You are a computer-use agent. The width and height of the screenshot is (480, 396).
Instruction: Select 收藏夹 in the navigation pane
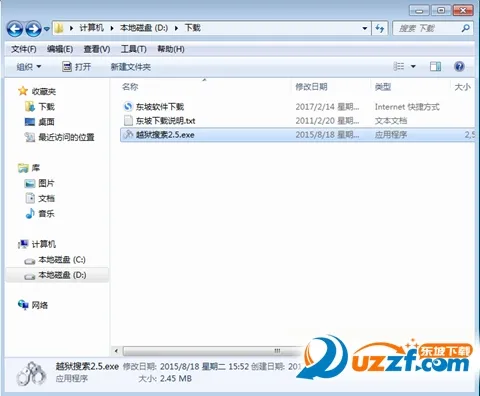[44, 91]
